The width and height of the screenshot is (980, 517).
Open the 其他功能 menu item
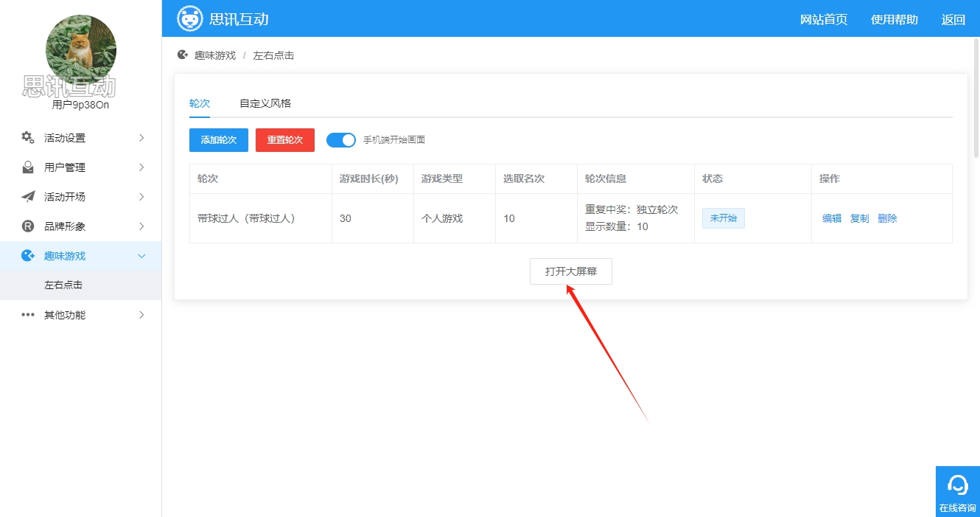[x=81, y=315]
